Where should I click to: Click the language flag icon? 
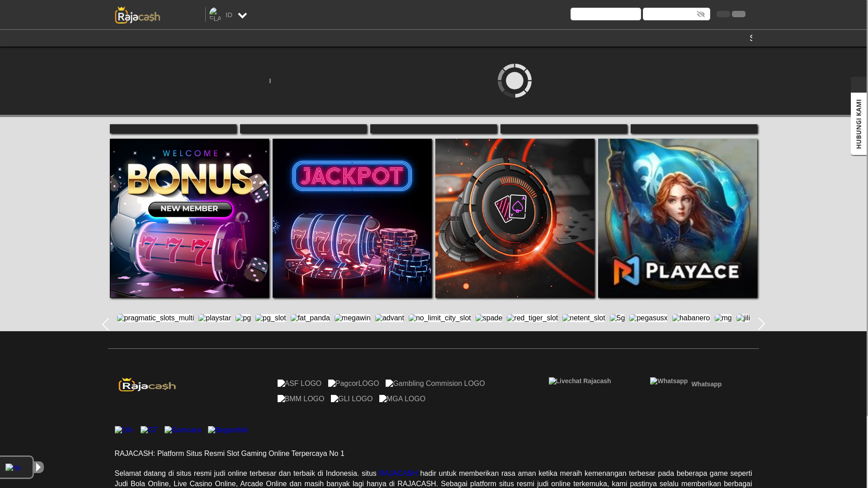215,14
